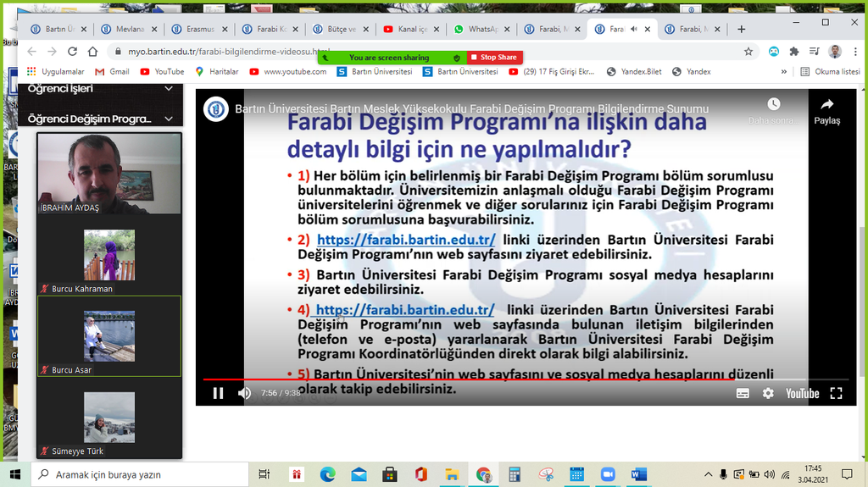This screenshot has width=868, height=487.
Task: Show hidden system tray icons
Action: click(708, 474)
